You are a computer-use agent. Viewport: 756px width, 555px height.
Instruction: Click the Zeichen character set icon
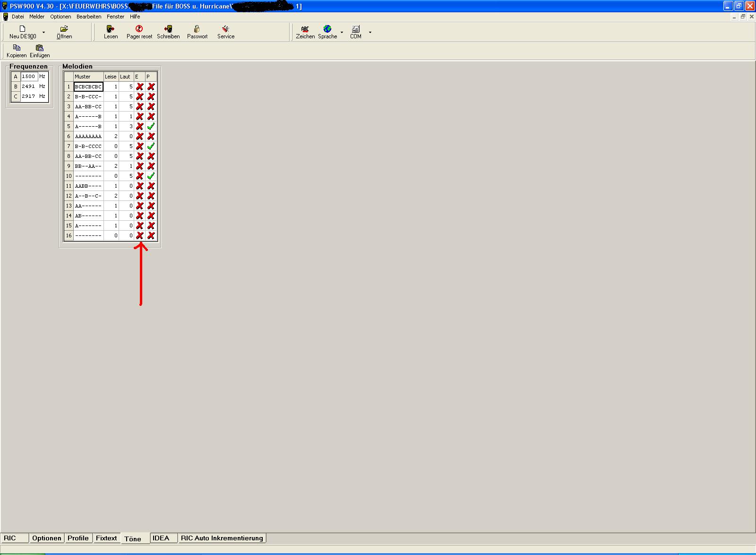[x=305, y=29]
